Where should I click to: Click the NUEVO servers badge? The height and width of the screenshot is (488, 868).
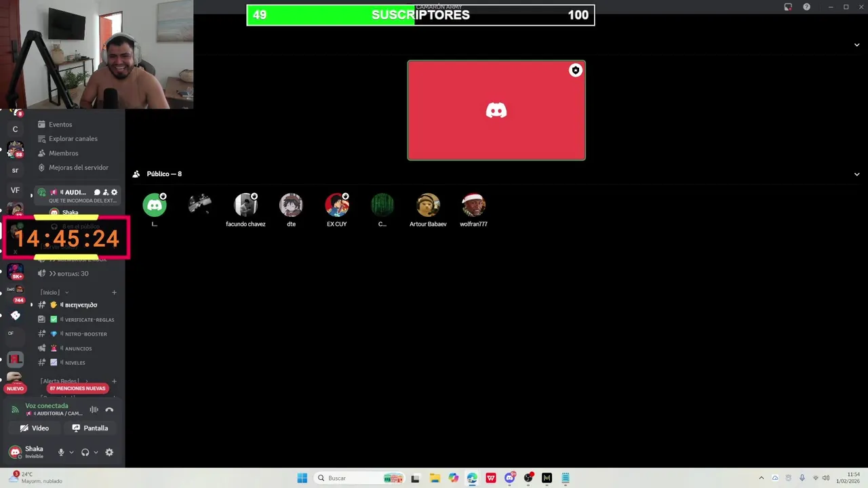[x=15, y=388]
